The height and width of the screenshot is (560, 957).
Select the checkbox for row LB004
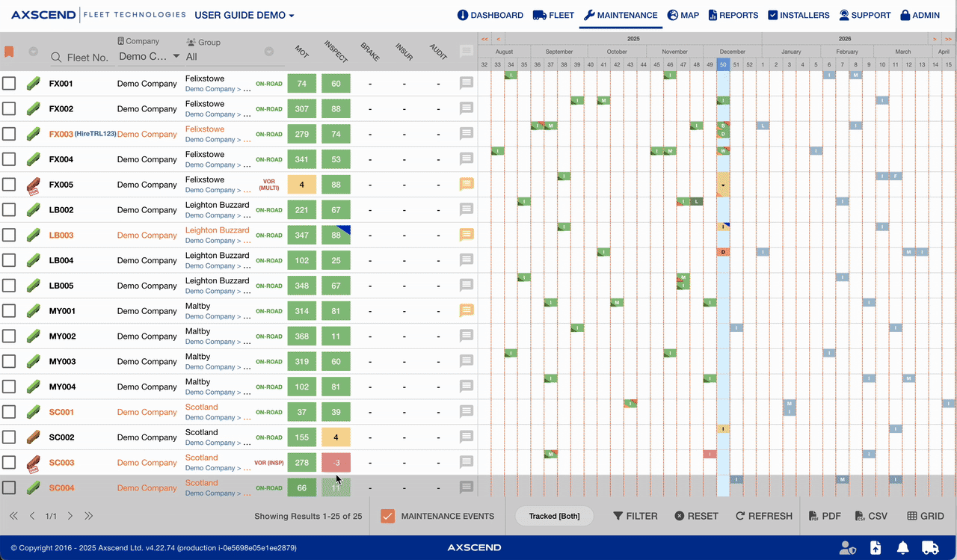click(9, 260)
